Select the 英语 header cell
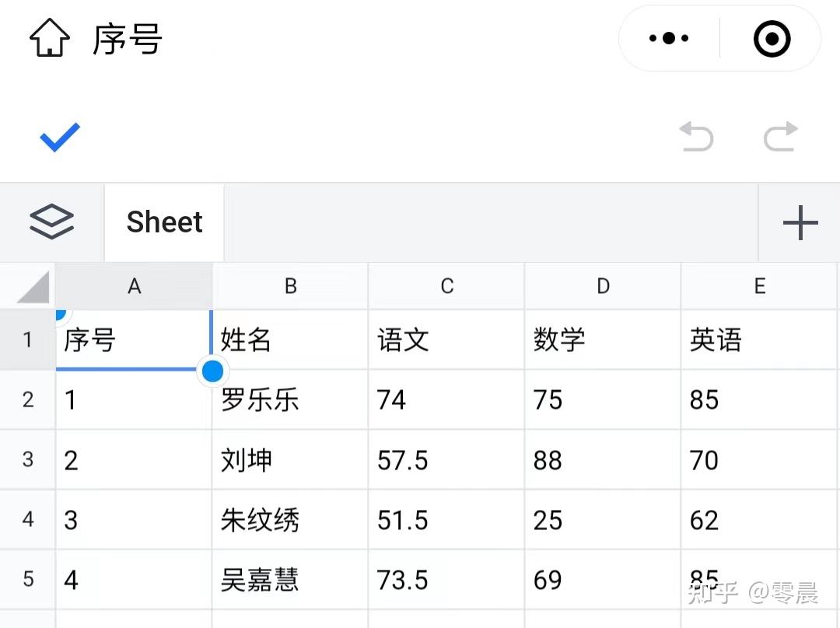This screenshot has height=628, width=840. (x=760, y=340)
